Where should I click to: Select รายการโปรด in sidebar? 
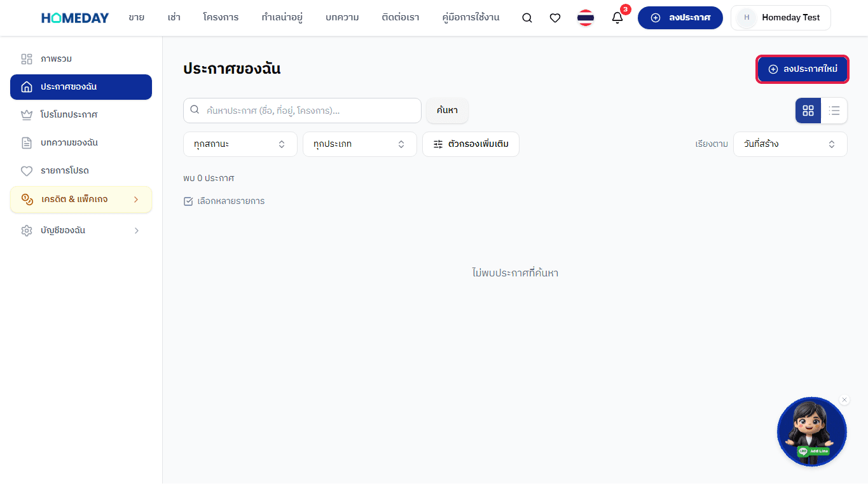(x=81, y=171)
